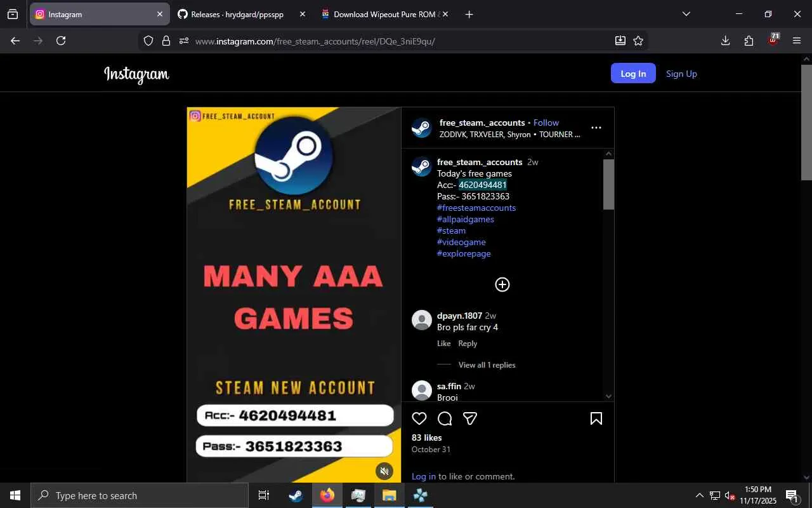The height and width of the screenshot is (508, 812).
Task: View the list of 83 likes
Action: (427, 438)
